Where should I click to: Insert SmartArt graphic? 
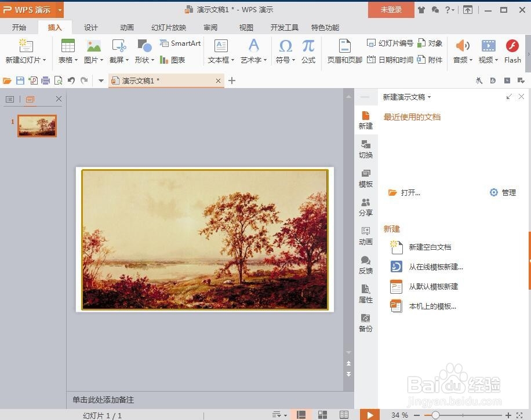coord(180,43)
